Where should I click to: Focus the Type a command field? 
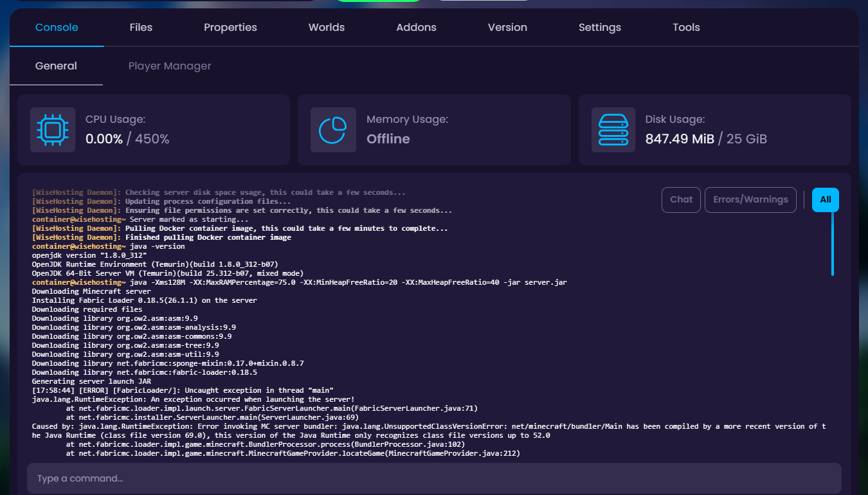pyautogui.click(x=434, y=478)
